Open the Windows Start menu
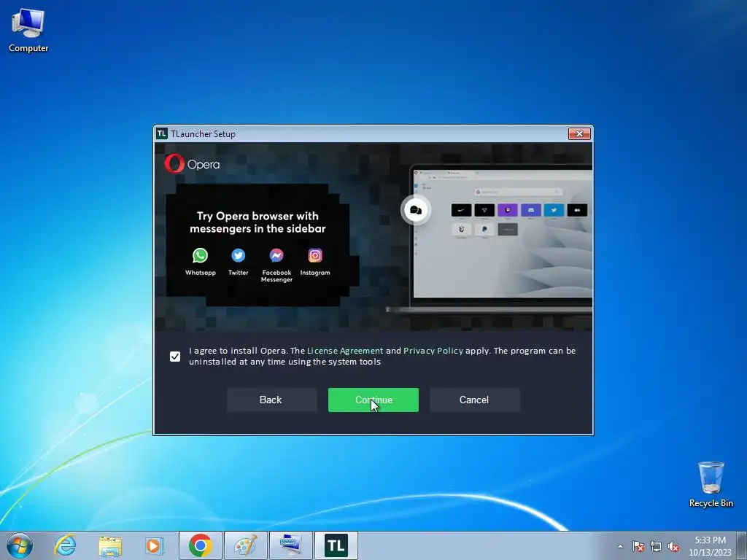 click(20, 545)
